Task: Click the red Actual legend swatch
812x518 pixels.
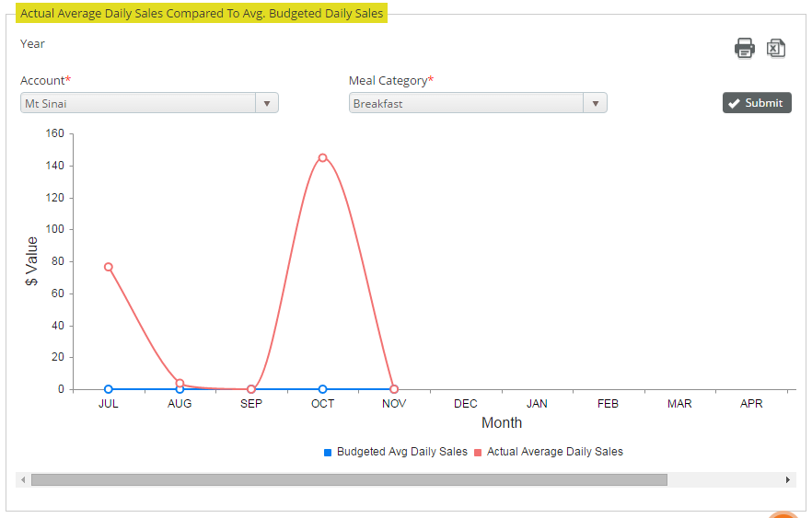Action: [478, 453]
